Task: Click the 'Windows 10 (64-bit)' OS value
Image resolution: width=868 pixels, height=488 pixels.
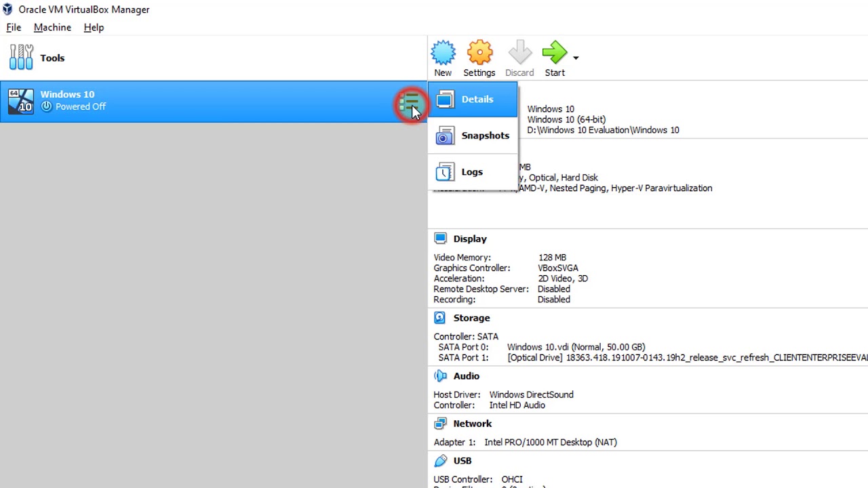Action: point(566,120)
